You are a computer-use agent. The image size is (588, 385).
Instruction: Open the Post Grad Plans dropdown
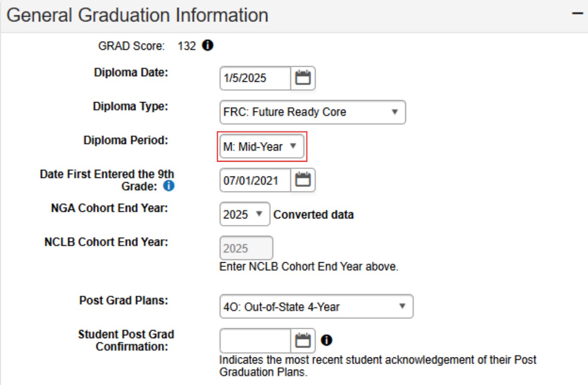click(316, 307)
